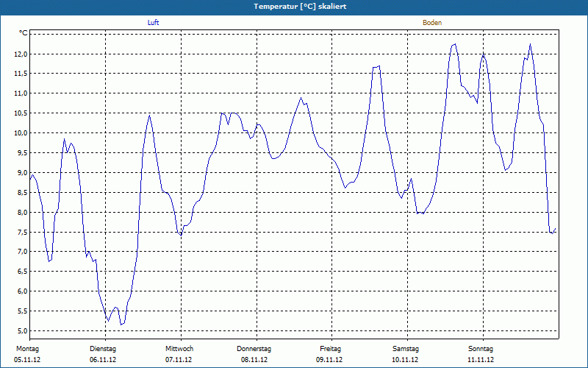Click the '7,5' y-axis value

pos(22,232)
